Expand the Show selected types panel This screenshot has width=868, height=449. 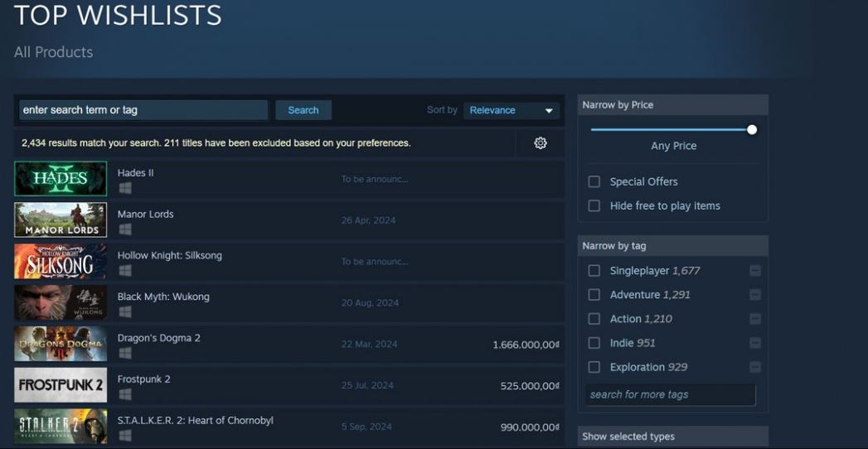pyautogui.click(x=672, y=437)
